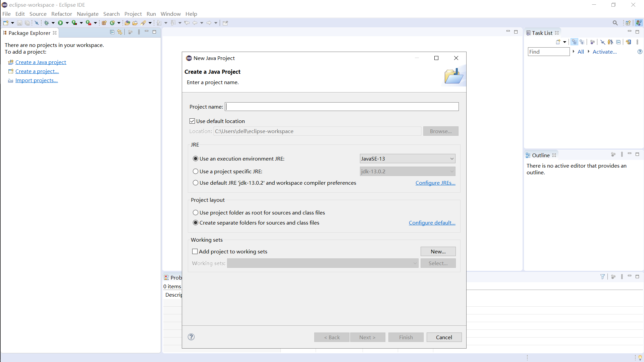Open the JavaSE-13 execution environment dropdown
Image resolution: width=644 pixels, height=362 pixels.
(407, 159)
